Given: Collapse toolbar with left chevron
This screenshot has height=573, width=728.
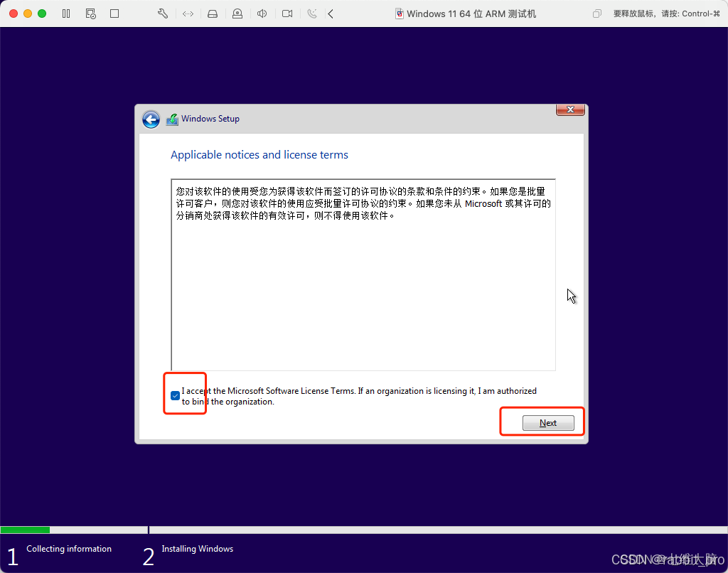Looking at the screenshot, I should tap(331, 14).
